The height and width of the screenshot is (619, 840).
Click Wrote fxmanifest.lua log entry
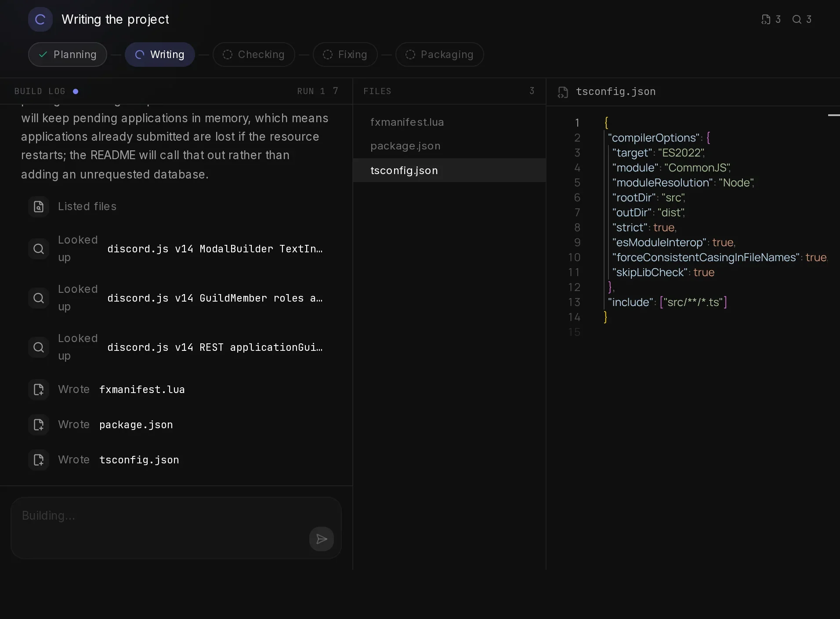[x=176, y=390]
